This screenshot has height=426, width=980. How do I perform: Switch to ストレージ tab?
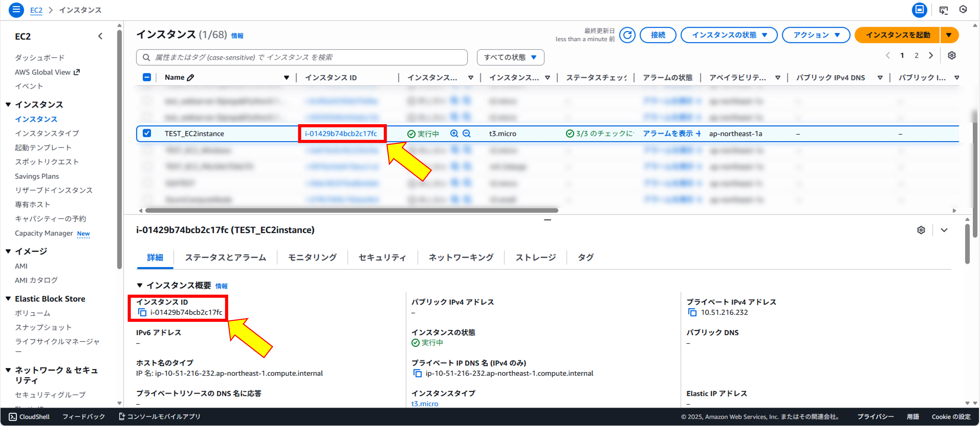[535, 258]
